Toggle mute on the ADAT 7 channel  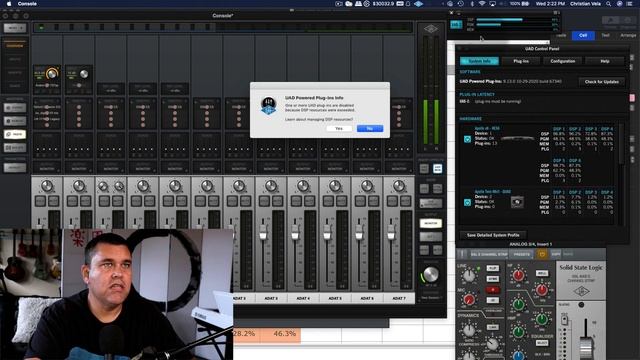pyautogui.click(x=405, y=201)
